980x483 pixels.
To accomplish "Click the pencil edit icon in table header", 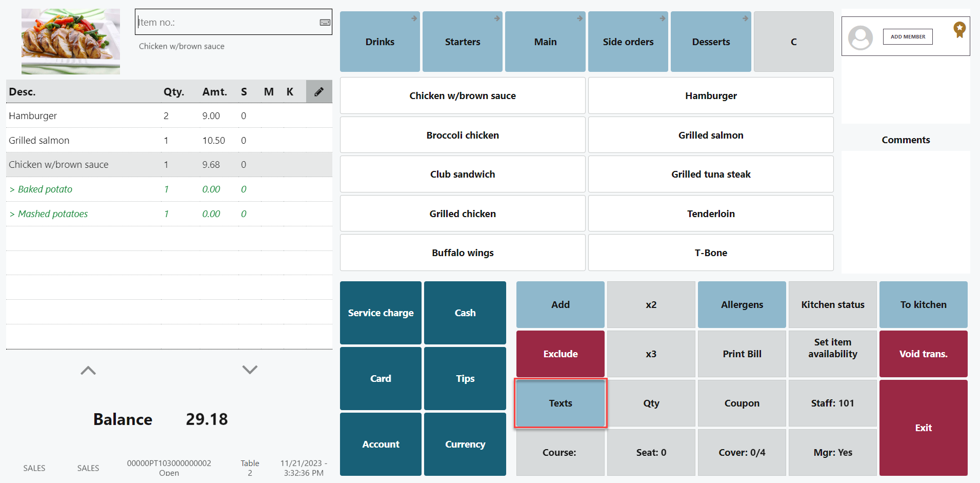I will [319, 92].
